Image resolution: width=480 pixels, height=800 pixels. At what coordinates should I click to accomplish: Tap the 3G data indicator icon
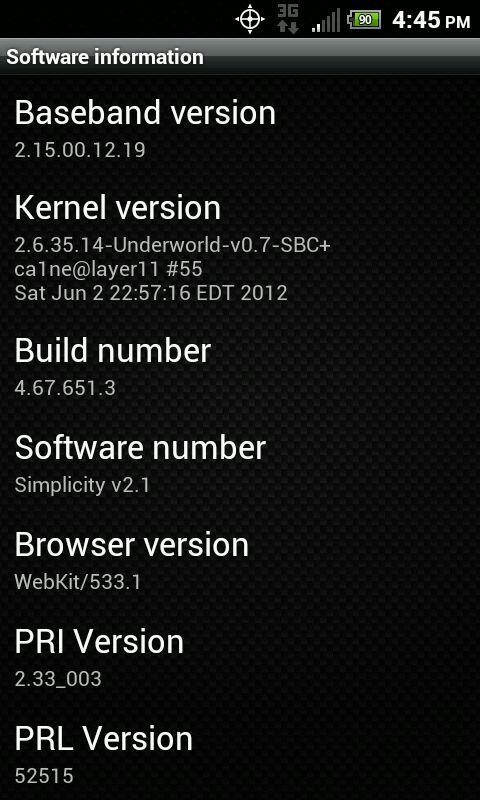click(288, 20)
